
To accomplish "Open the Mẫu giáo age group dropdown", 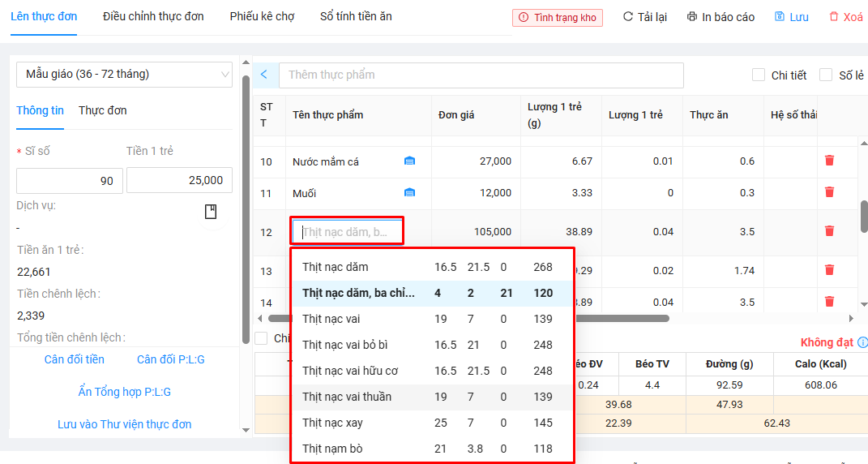I will coord(124,75).
